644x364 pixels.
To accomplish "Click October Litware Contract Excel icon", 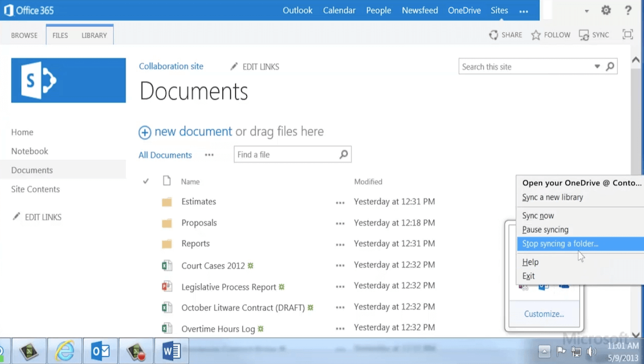I will 167,307.
